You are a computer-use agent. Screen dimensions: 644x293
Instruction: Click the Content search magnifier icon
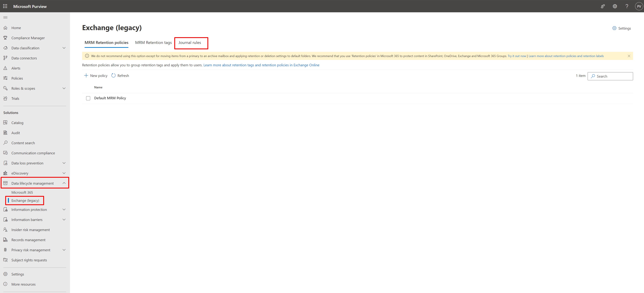tap(6, 143)
